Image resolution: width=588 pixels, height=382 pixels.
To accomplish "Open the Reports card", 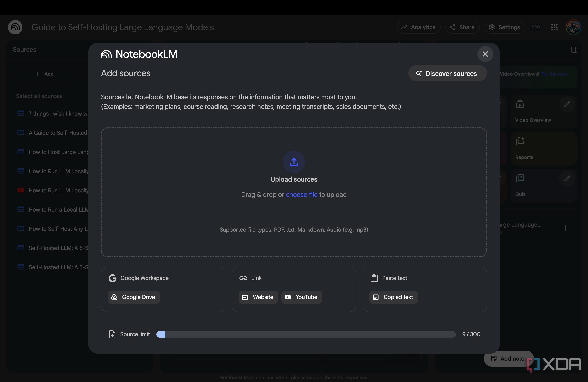I will tap(543, 149).
